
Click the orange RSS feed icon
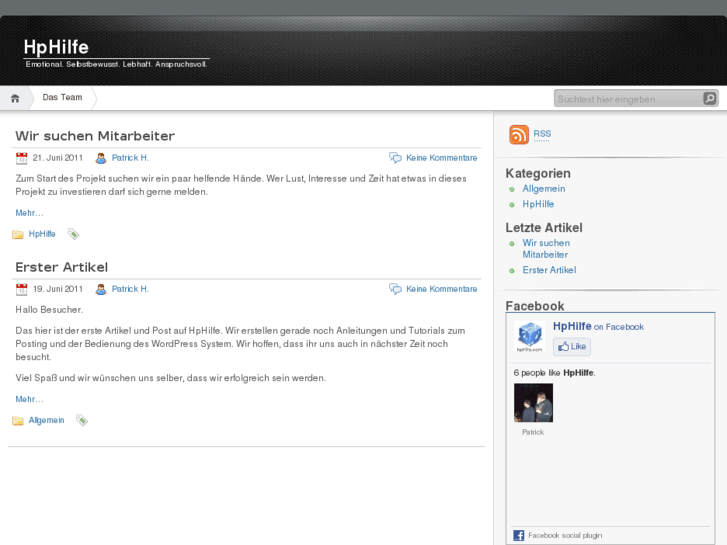519,135
